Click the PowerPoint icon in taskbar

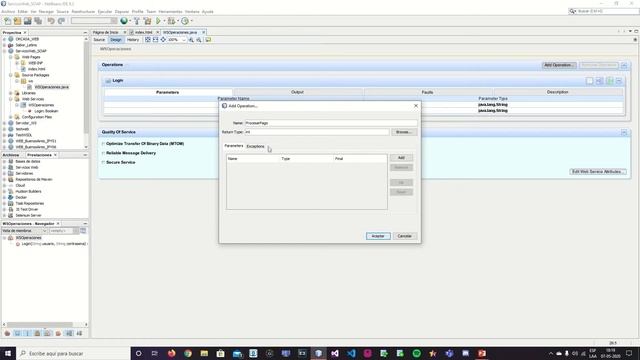482,353
